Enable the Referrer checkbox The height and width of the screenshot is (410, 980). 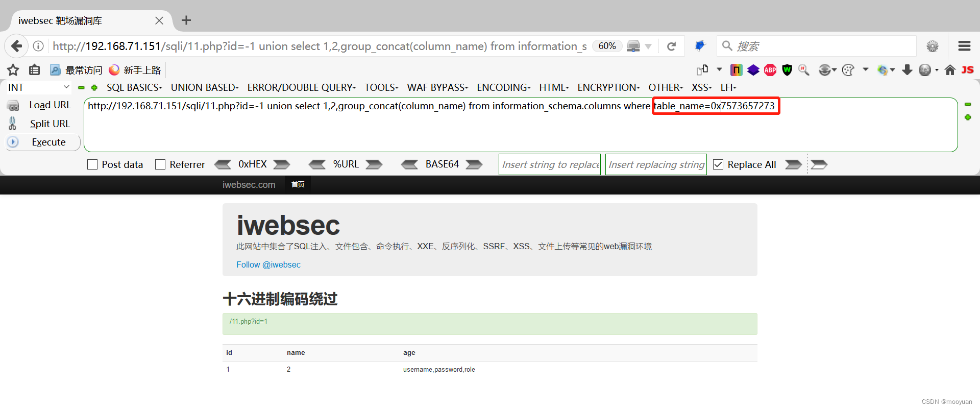coord(160,164)
